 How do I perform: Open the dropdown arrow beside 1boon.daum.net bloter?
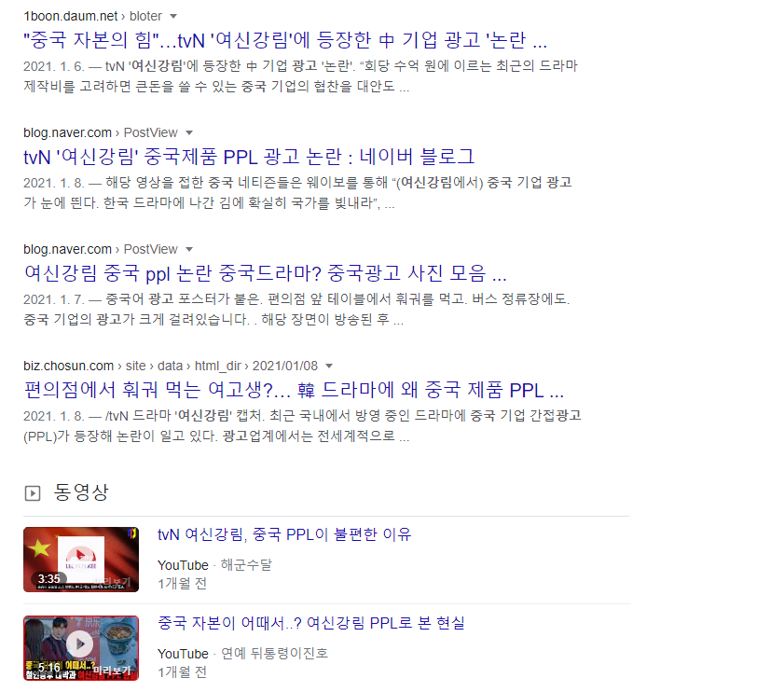(x=173, y=17)
